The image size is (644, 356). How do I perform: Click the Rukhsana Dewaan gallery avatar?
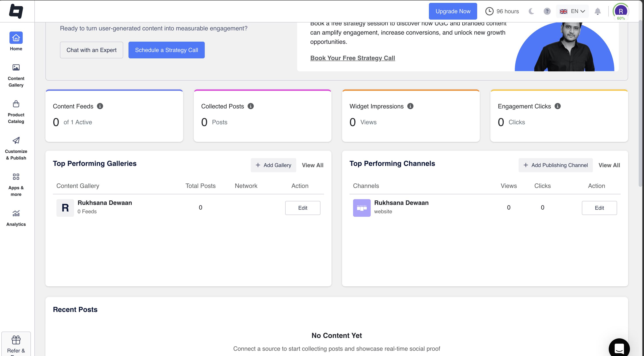click(65, 208)
